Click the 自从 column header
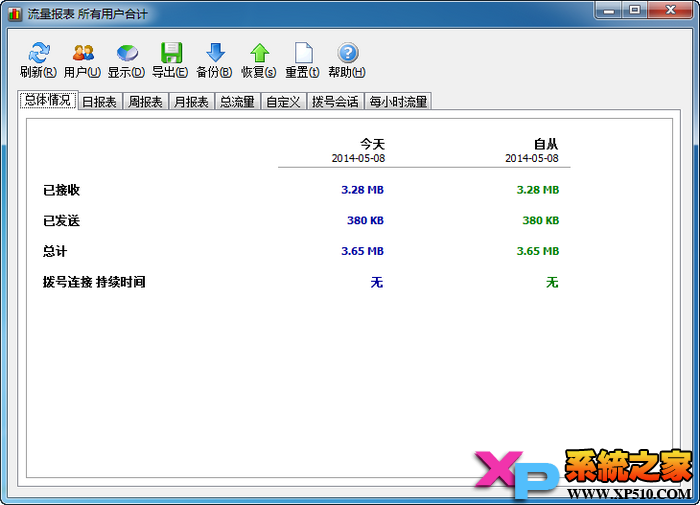700x505 pixels. click(546, 144)
